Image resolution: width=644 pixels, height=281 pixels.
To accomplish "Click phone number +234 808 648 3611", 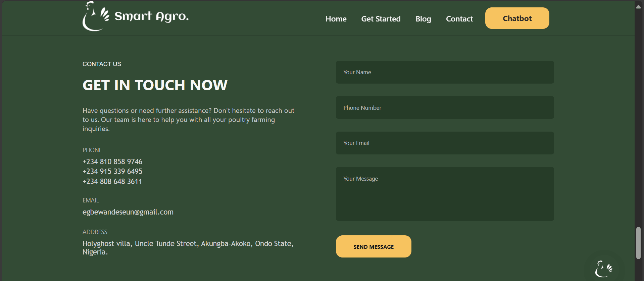I will click(112, 182).
